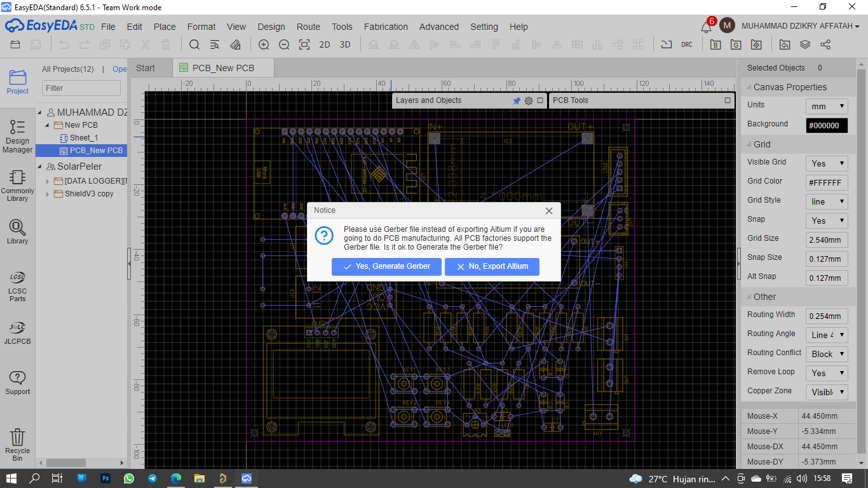Open the Design Manager panel
Image resolution: width=868 pixels, height=488 pixels.
[18, 136]
